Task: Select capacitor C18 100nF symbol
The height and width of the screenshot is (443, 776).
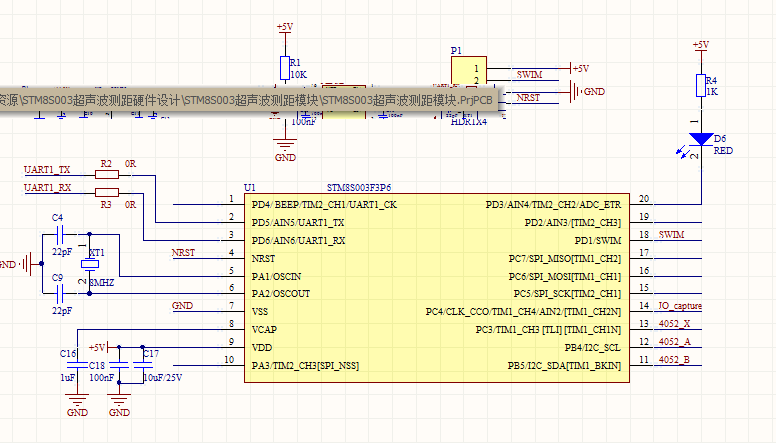Action: pyautogui.click(x=119, y=365)
